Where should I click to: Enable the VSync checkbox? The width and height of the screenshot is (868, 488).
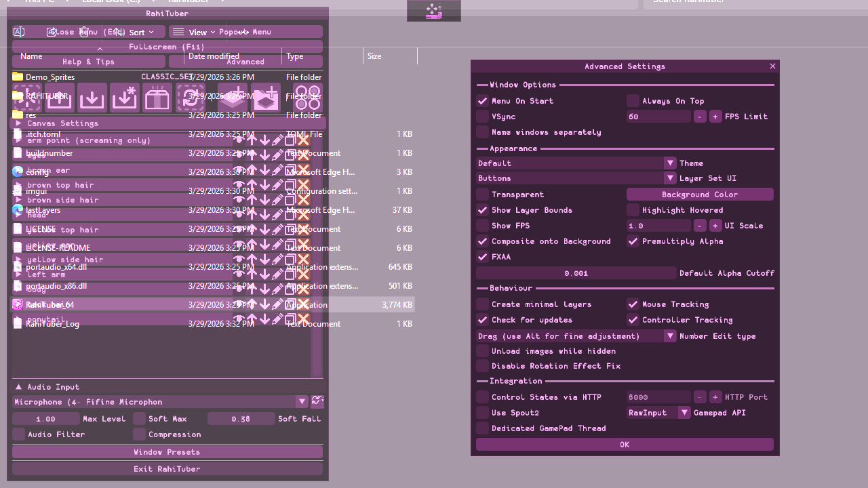coord(482,117)
